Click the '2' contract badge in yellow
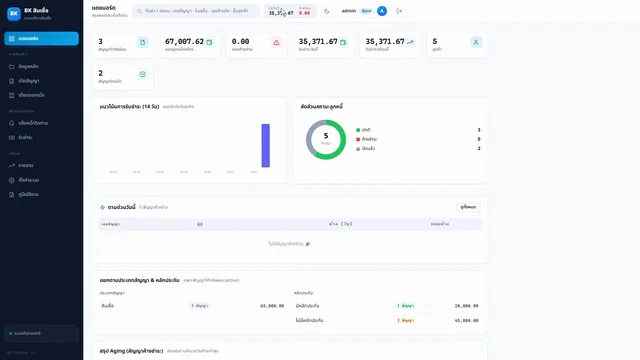Image resolution: width=640 pixels, height=360 pixels. (405, 320)
